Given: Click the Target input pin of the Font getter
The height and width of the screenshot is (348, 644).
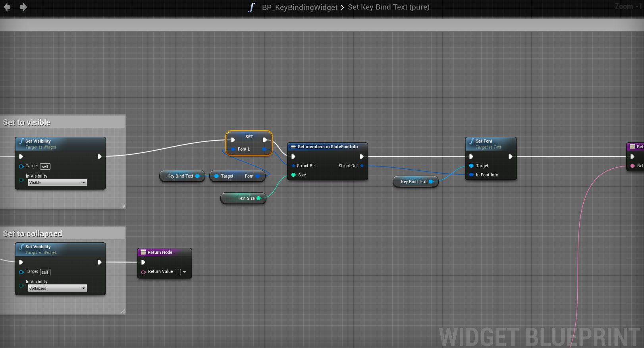Looking at the screenshot, I should click(217, 176).
